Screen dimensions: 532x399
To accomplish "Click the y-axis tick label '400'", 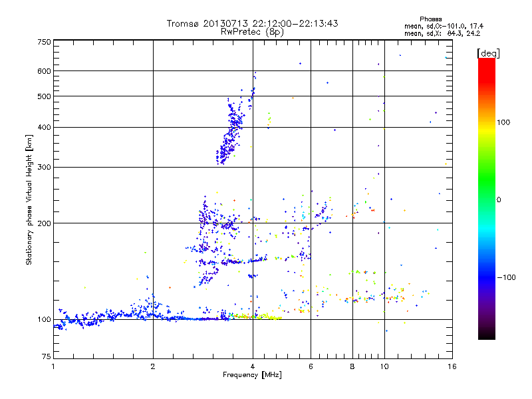I will pyautogui.click(x=44, y=127).
